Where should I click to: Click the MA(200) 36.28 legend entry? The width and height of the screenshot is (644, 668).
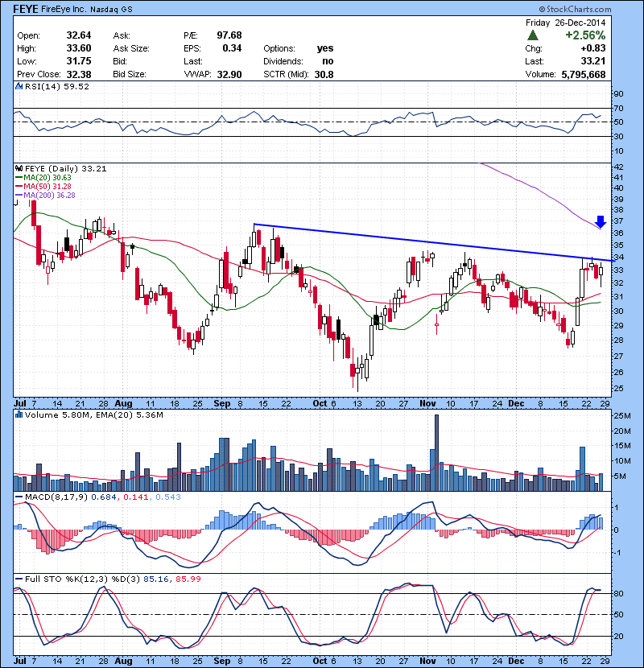pos(49,196)
